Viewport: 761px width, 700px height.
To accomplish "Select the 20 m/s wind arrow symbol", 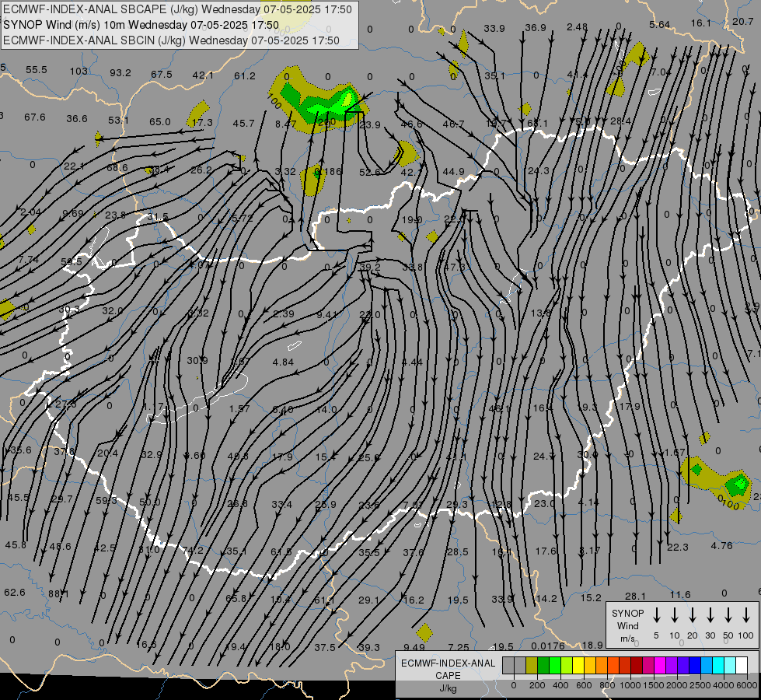I will [693, 615].
